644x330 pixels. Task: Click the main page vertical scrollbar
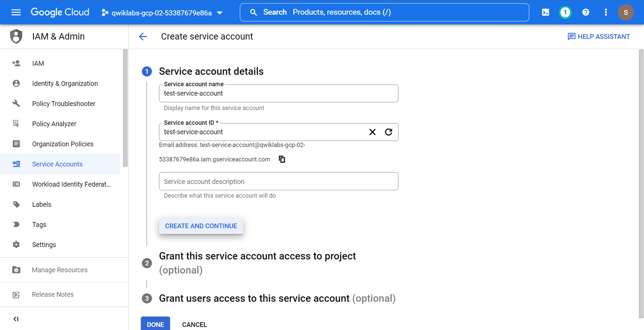(641, 184)
